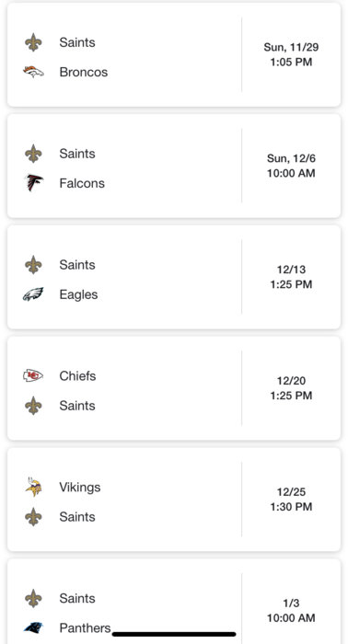Select the Vikings team name
The height and width of the screenshot is (644, 348).
(80, 487)
